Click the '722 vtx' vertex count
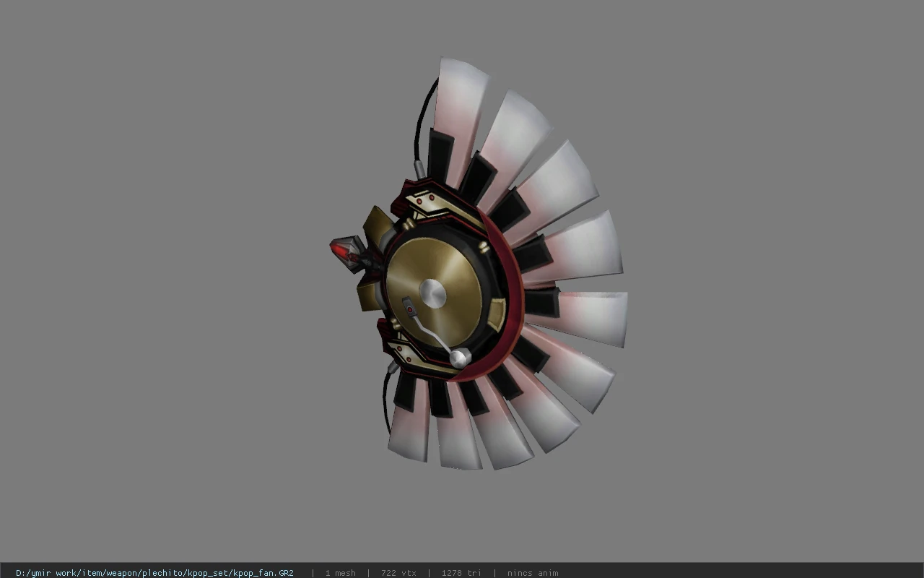The image size is (924, 578). coord(398,573)
